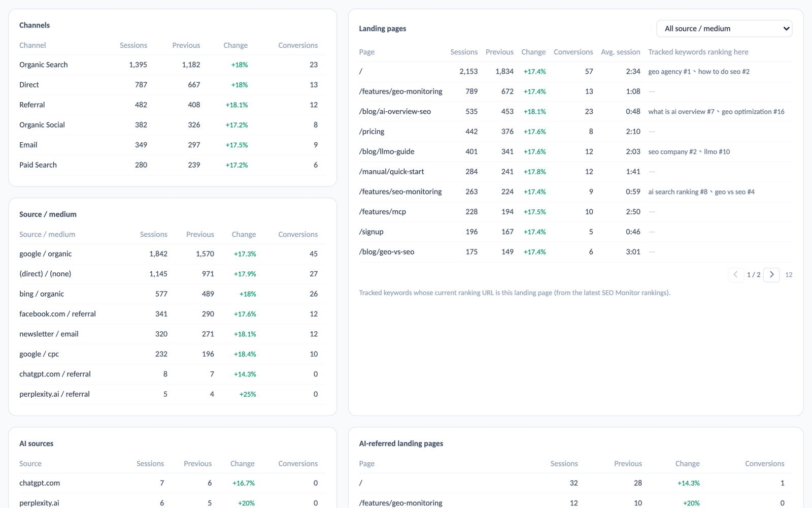Viewport: 812px width, 508px height.
Task: Click Conversions header in Channels table
Action: pyautogui.click(x=298, y=45)
